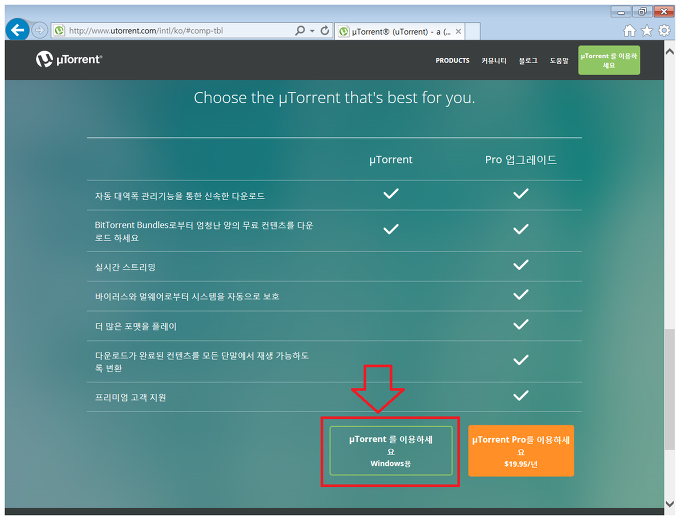Click the virus protection 바이러스와 row text
The height and width of the screenshot is (520, 680).
(x=187, y=297)
